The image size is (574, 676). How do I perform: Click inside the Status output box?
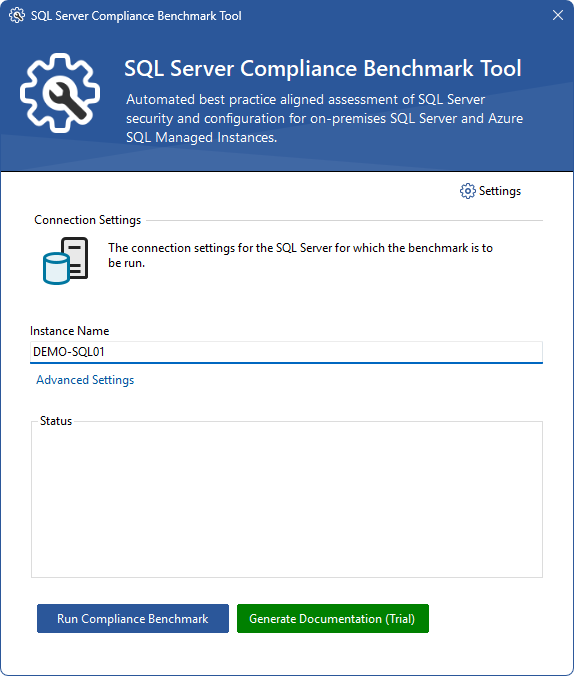point(287,500)
